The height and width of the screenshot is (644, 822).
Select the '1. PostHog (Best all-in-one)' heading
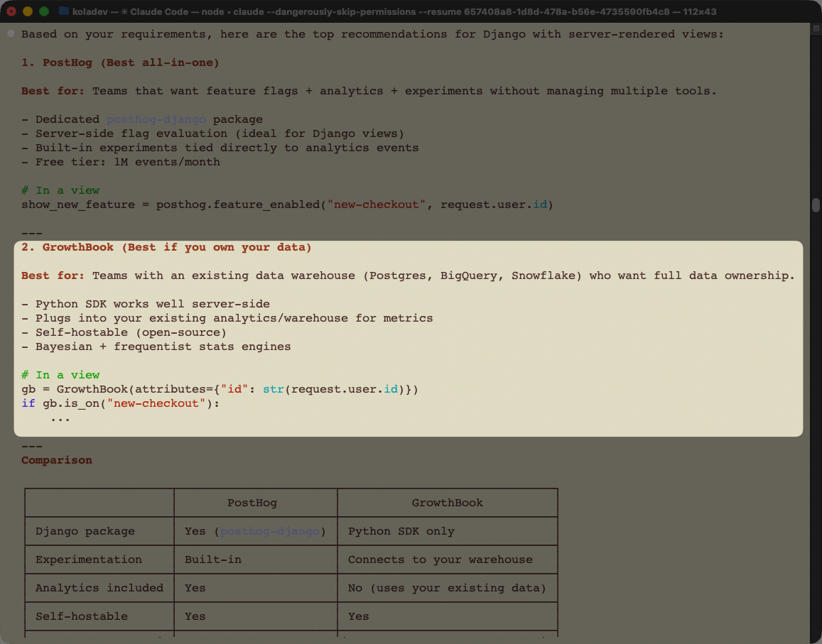click(120, 62)
